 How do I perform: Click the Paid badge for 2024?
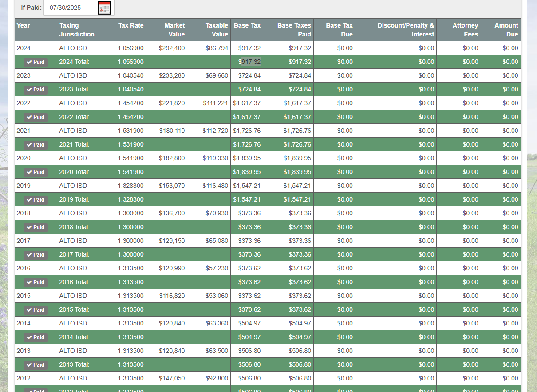(x=36, y=62)
